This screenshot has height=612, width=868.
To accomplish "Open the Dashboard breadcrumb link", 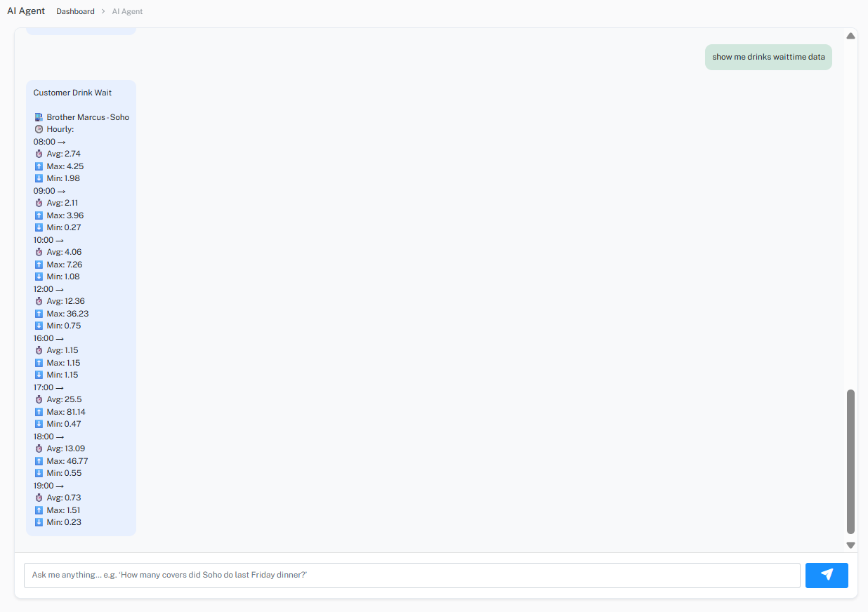I will (75, 11).
